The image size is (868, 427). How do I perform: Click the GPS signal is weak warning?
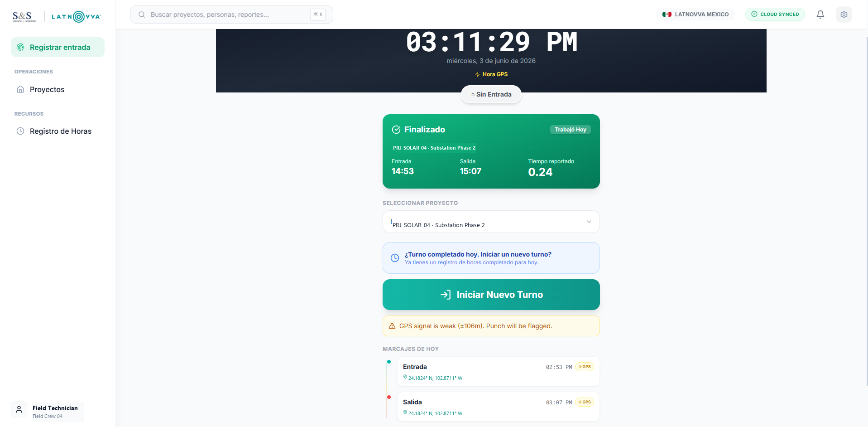coord(491,326)
